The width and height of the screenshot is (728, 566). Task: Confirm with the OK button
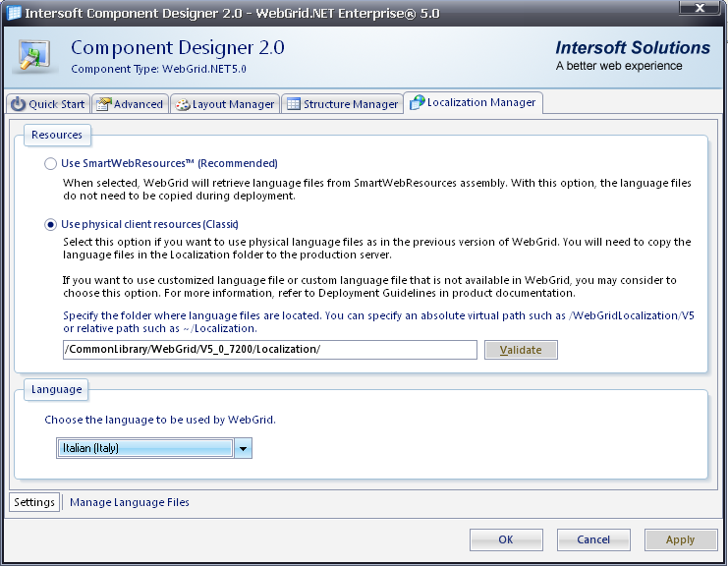click(x=506, y=539)
